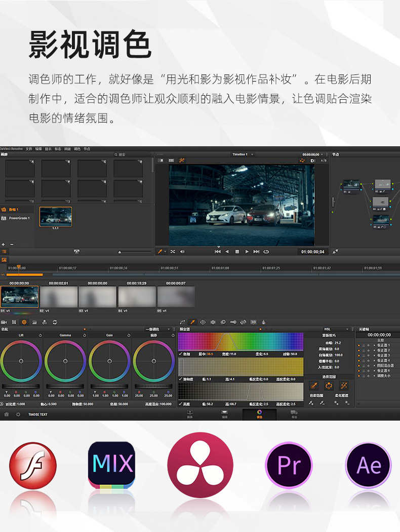Click the plus button to add album
Viewport: 400px width, 532px height.
(x=4, y=244)
